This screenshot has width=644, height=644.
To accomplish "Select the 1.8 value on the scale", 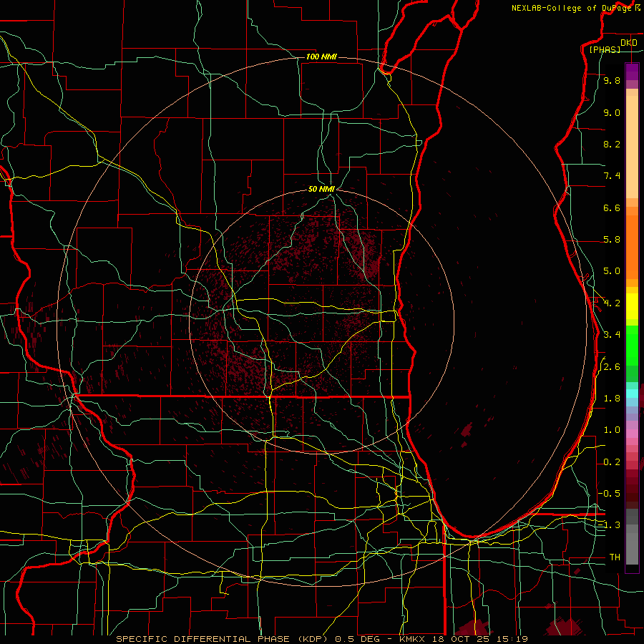I will pyautogui.click(x=612, y=399).
